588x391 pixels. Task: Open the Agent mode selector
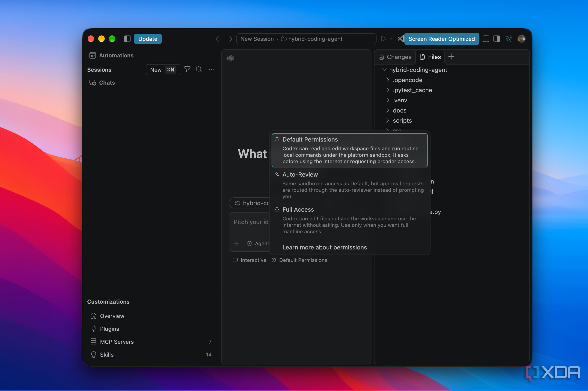(x=258, y=243)
